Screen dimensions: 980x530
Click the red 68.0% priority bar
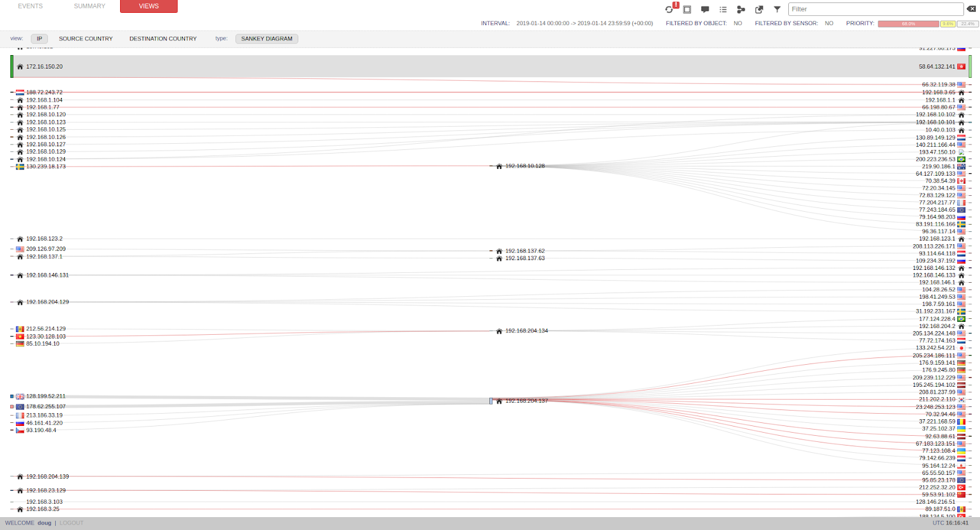(x=908, y=24)
